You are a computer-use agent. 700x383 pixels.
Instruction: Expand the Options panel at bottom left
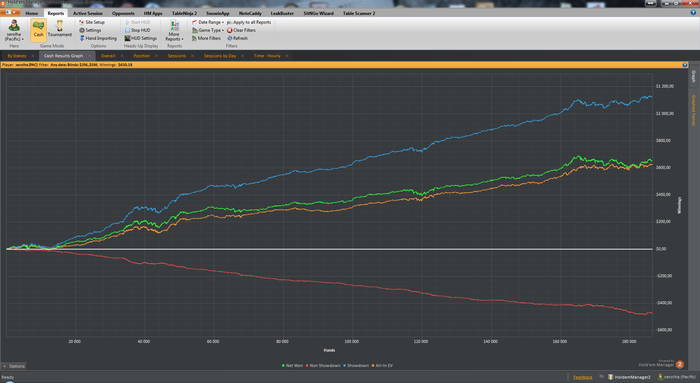(x=14, y=366)
